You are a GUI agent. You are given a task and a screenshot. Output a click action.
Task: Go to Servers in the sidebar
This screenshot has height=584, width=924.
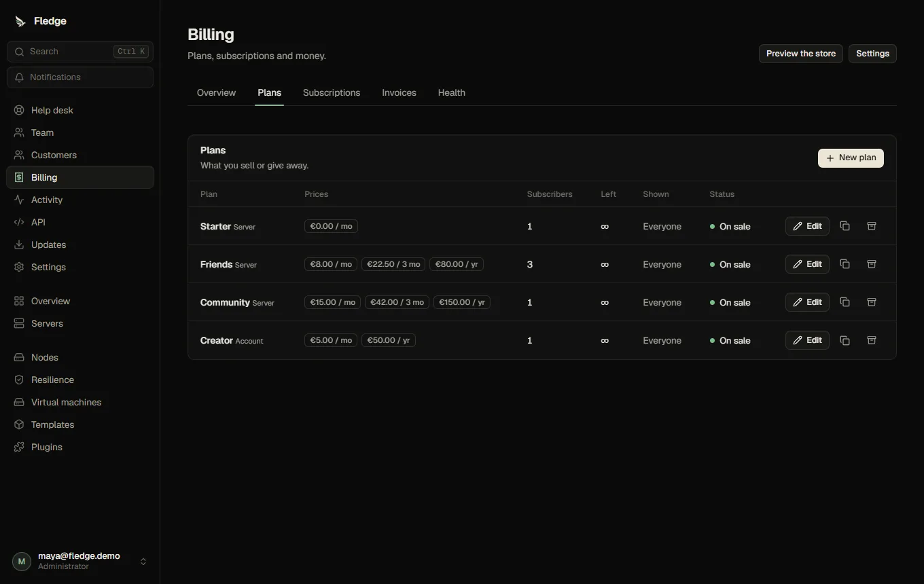pyautogui.click(x=80, y=323)
